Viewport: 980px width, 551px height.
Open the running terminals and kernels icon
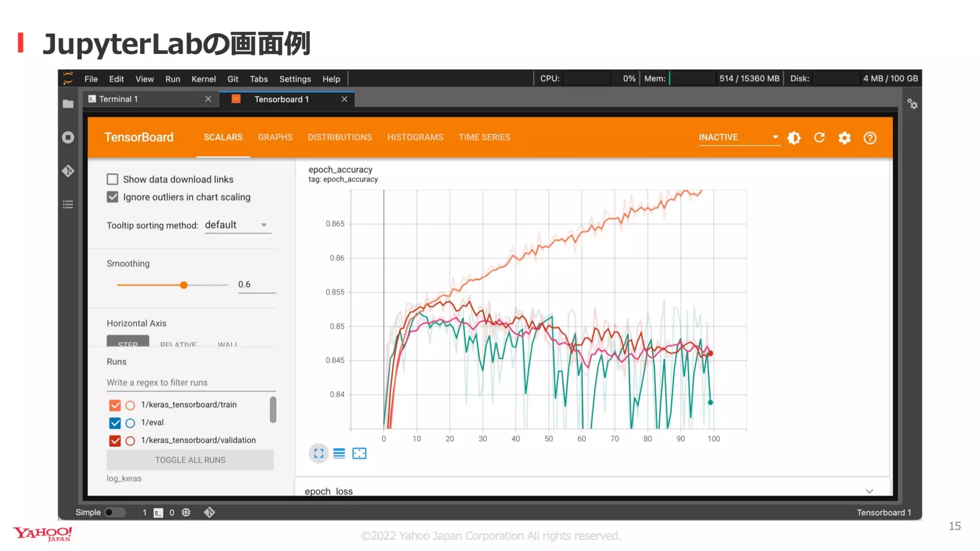68,138
